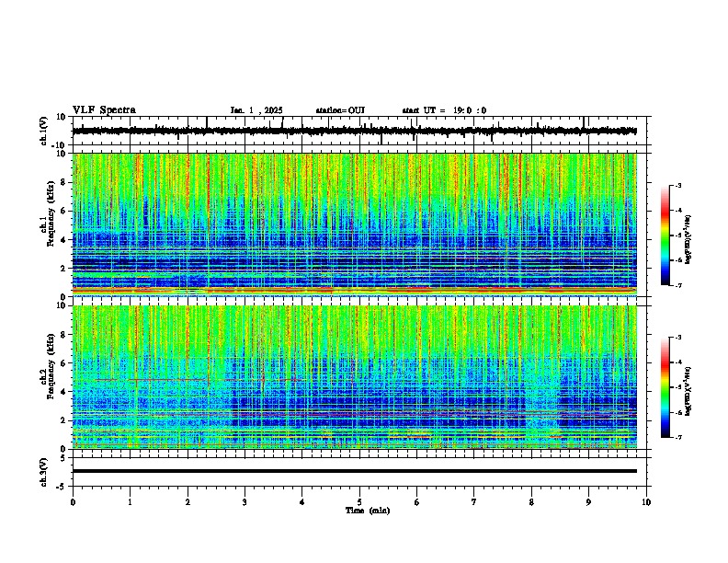
Task: Select the "start UT = 19:0 :0" text
Action: point(444,110)
